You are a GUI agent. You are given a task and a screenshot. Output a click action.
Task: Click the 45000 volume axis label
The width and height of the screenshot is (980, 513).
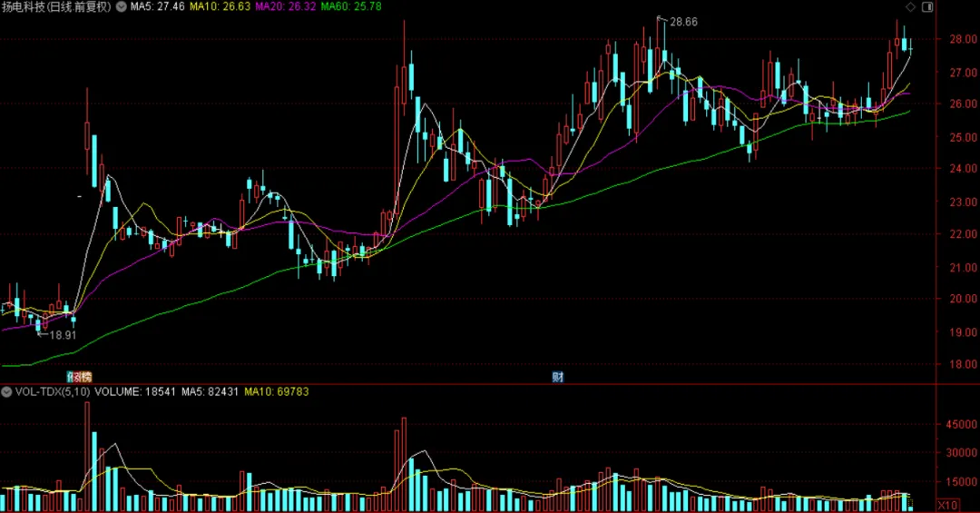pos(961,425)
